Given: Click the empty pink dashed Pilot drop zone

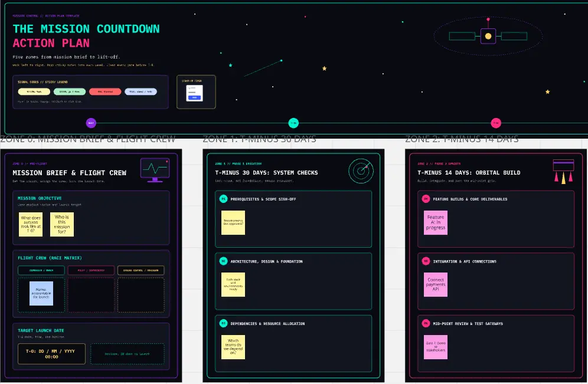Looking at the screenshot, I should coord(91,295).
